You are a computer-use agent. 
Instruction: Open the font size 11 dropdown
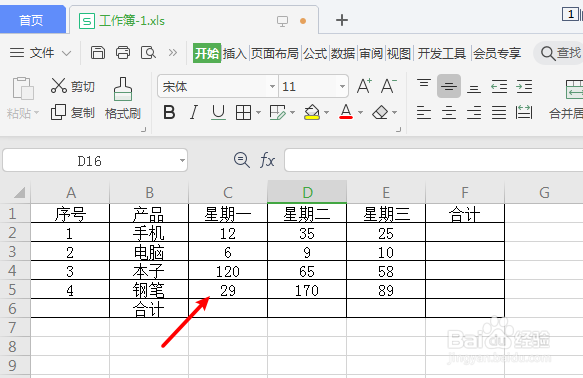pos(342,86)
